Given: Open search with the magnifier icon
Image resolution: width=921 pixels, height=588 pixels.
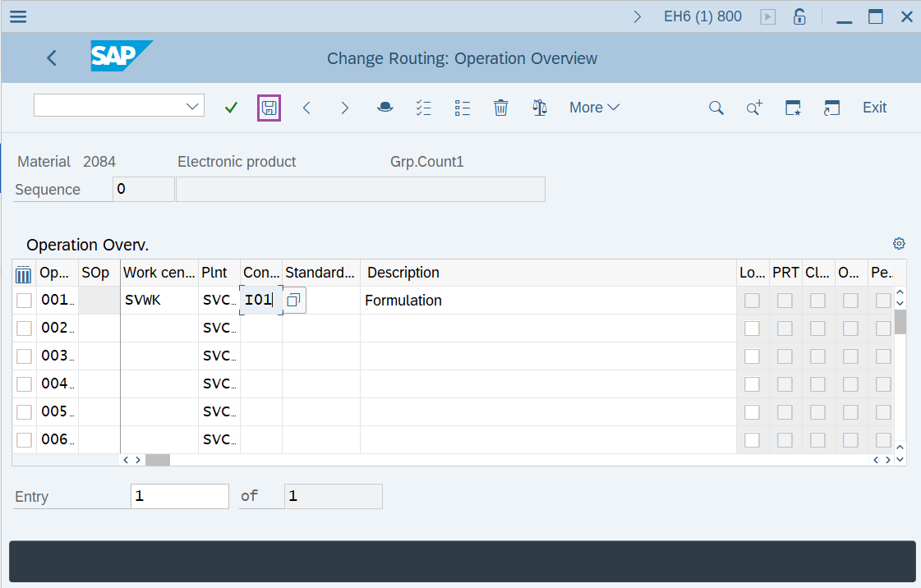Looking at the screenshot, I should pos(716,107).
